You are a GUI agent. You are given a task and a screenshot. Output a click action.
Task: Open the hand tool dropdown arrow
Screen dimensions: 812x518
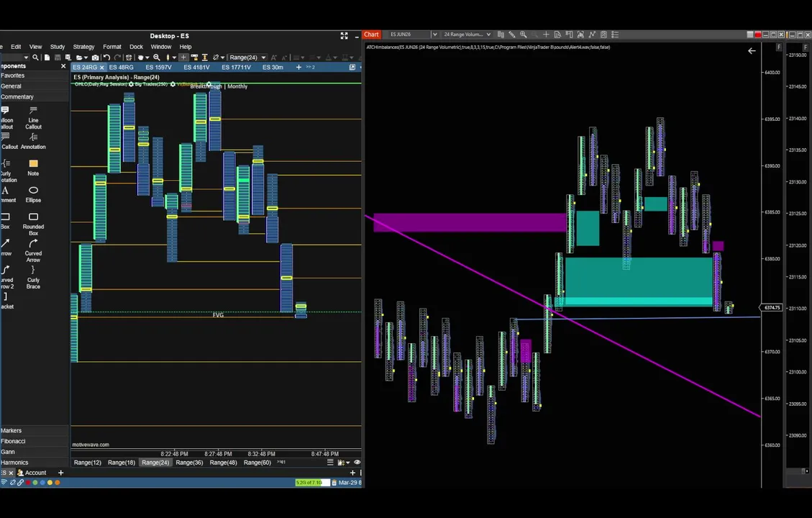click(147, 58)
